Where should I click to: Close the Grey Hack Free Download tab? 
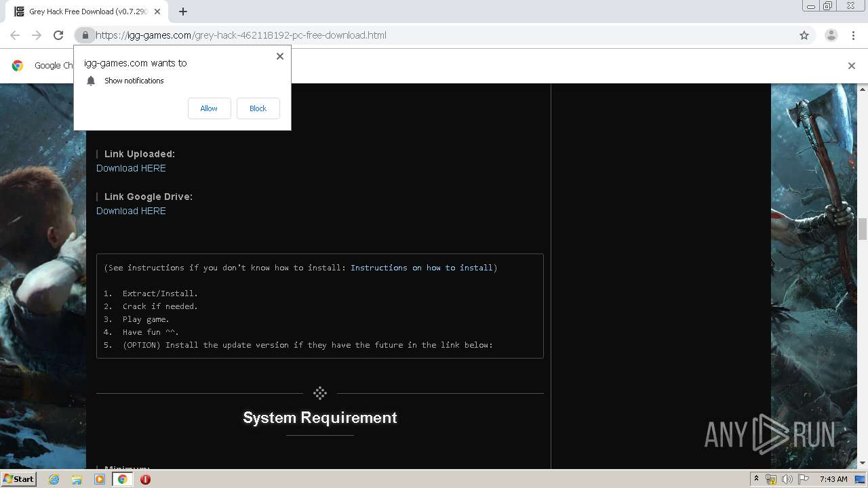coord(157,12)
